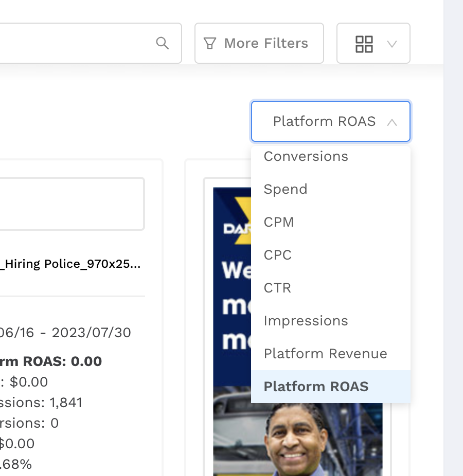This screenshot has height=476, width=463.
Task: Click the upward chevron inside Platform ROAS selector
Action: click(393, 123)
